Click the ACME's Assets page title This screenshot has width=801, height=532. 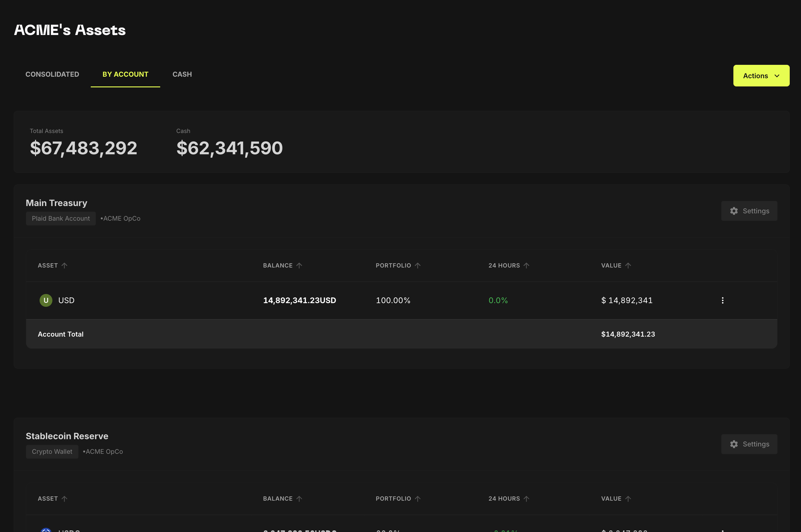pyautogui.click(x=70, y=30)
